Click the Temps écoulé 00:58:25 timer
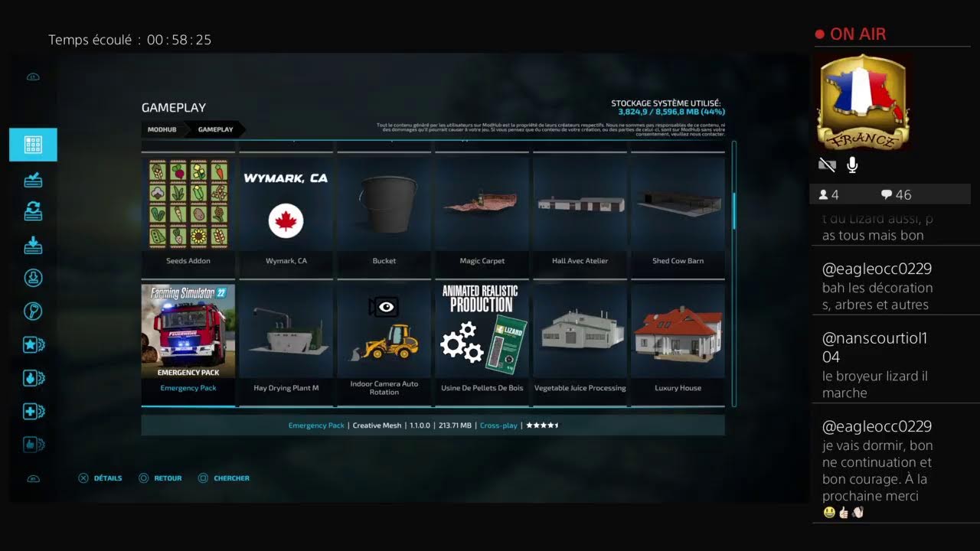This screenshot has height=551, width=980. pos(130,40)
